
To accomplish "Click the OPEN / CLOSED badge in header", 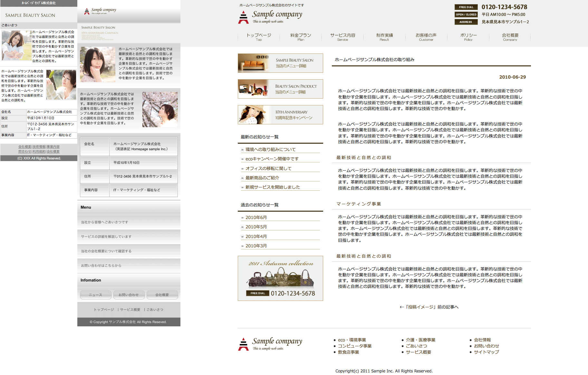I will (x=466, y=14).
